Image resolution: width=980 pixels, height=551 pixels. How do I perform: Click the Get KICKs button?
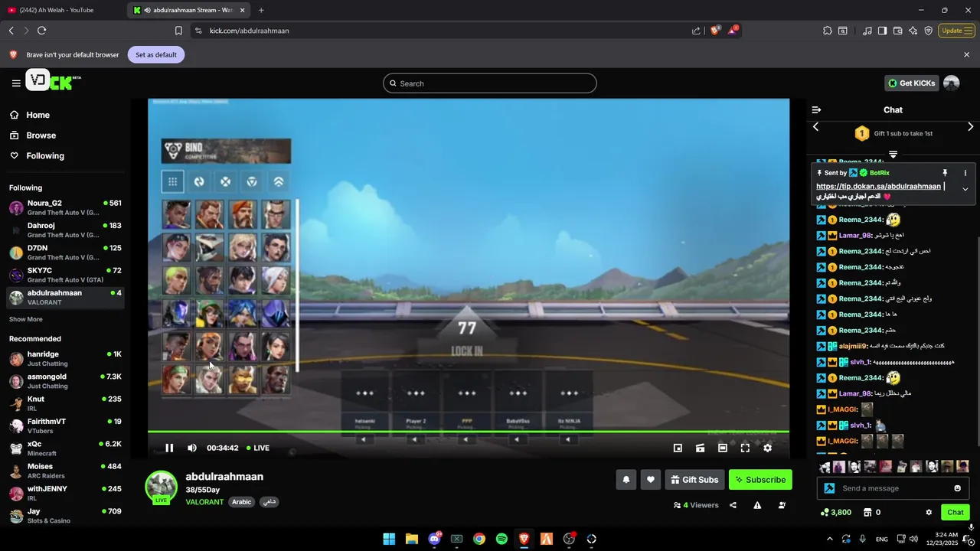pyautogui.click(x=912, y=83)
